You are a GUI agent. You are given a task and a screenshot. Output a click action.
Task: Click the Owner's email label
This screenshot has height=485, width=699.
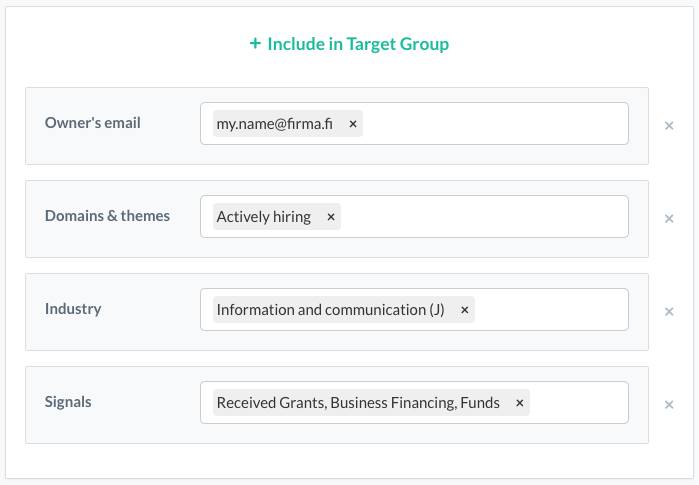93,123
